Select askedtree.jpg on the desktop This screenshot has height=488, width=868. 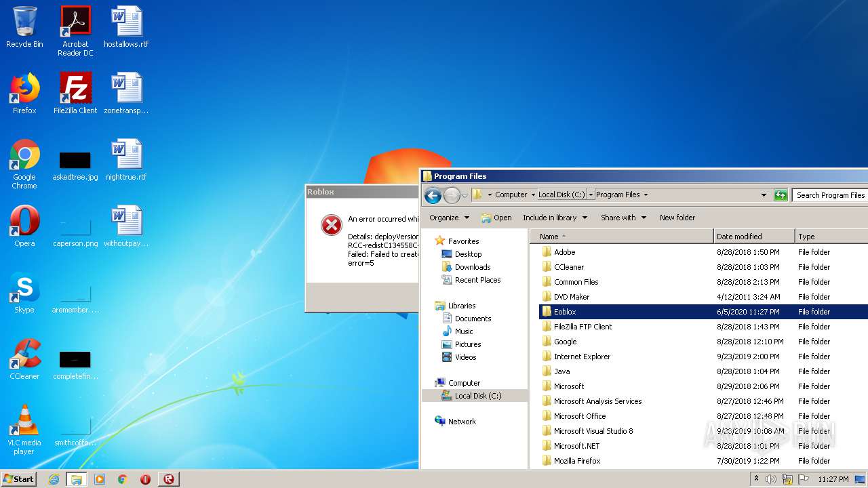pos(75,165)
